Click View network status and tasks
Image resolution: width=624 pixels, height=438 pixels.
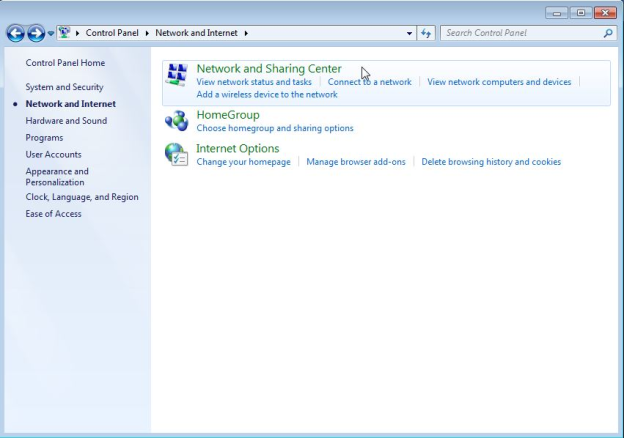pos(254,82)
